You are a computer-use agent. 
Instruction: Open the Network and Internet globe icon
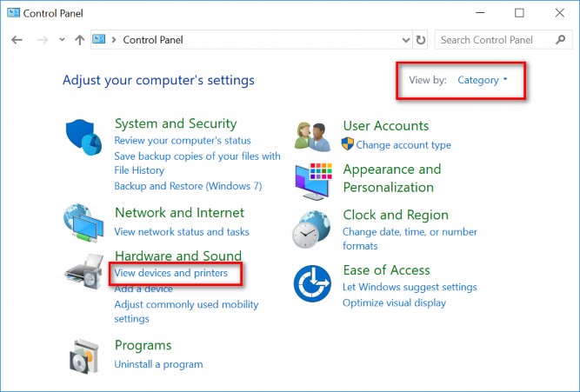pos(84,223)
